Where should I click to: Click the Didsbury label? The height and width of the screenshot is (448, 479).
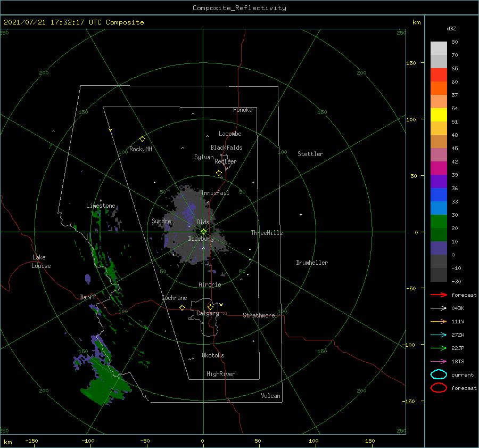[201, 239]
